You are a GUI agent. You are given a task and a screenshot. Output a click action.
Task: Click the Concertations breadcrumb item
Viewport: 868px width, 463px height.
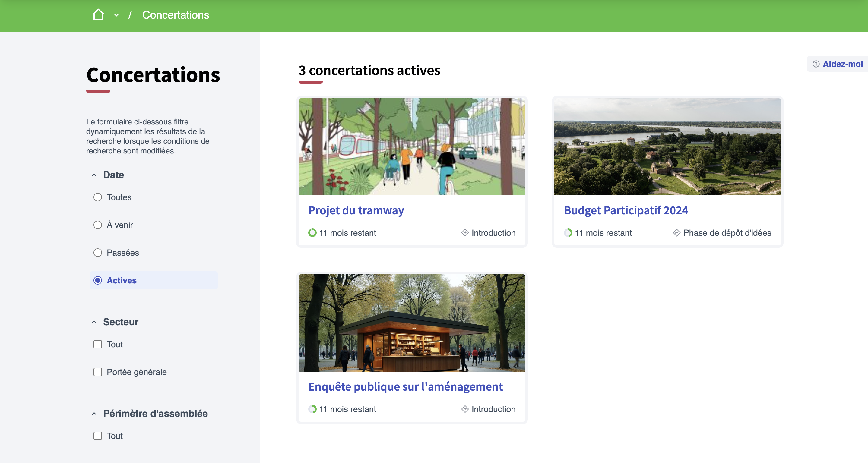pos(176,15)
